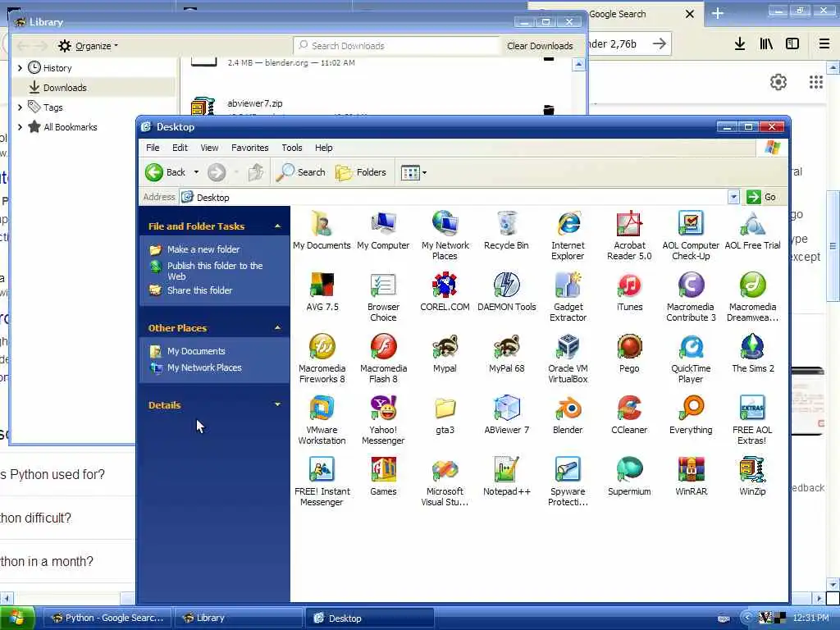840x630 pixels.
Task: Select the COREL.COM icon
Action: [445, 292]
